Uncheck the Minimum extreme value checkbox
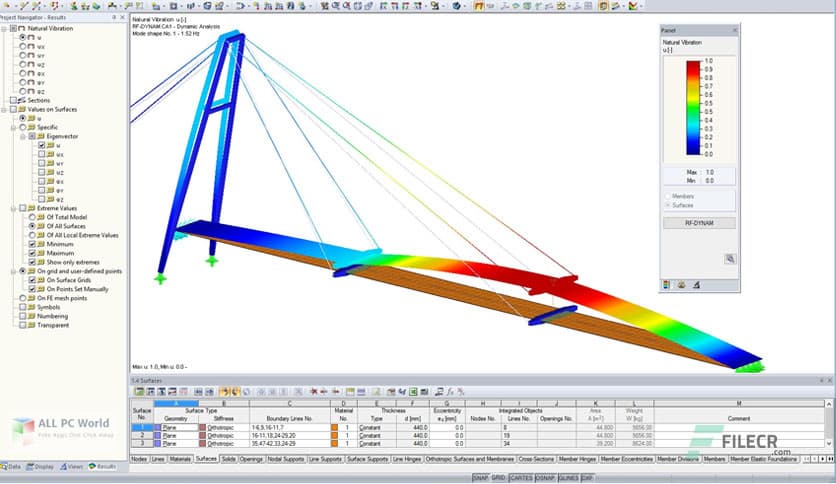The image size is (836, 484). 32,244
